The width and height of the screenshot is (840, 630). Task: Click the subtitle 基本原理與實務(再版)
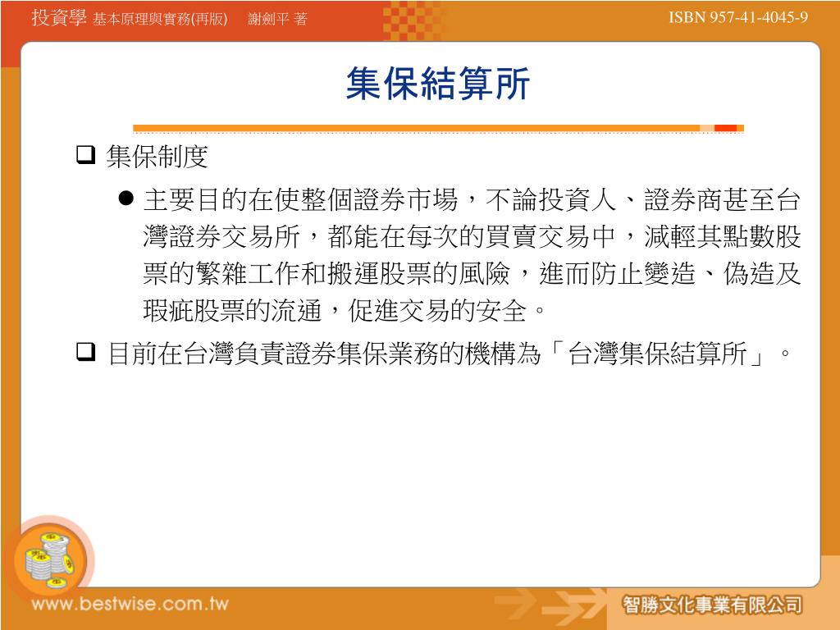[160, 20]
